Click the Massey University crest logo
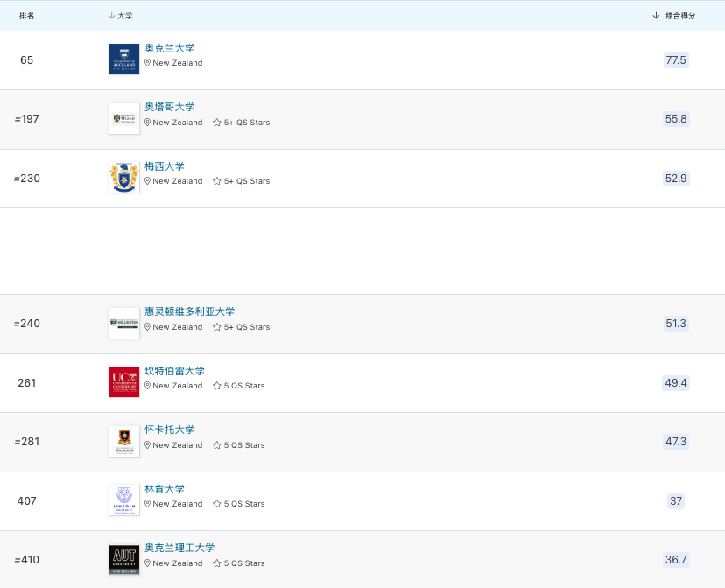 pos(123,178)
